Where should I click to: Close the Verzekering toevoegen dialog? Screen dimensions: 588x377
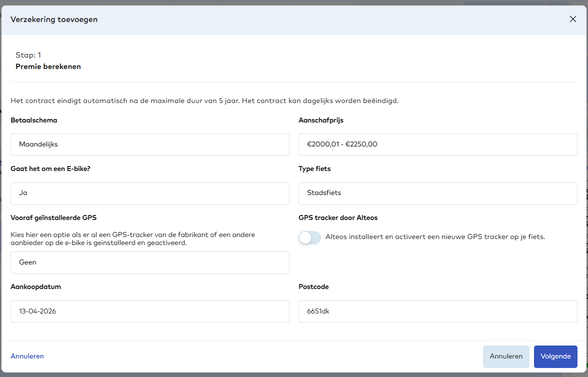[x=572, y=19]
